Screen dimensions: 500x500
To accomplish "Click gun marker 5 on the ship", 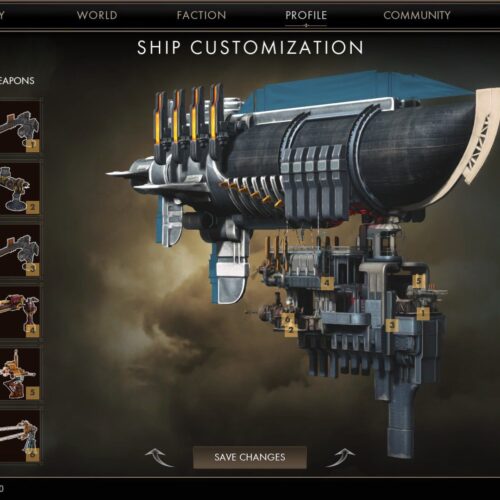I will (419, 281).
